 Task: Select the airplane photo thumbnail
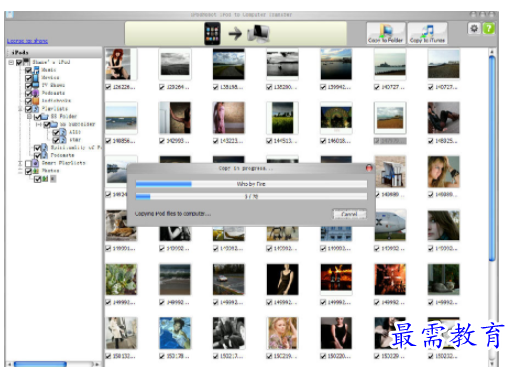(x=390, y=225)
